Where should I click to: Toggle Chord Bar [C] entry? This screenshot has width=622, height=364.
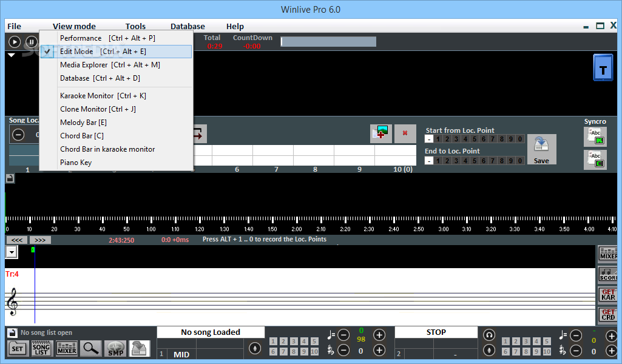117,136
